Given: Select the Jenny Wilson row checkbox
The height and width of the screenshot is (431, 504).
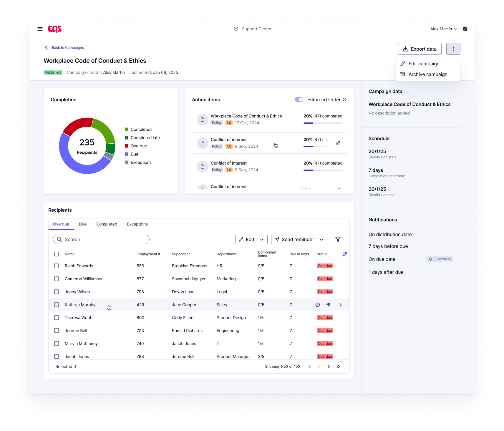Looking at the screenshot, I should coord(57,292).
